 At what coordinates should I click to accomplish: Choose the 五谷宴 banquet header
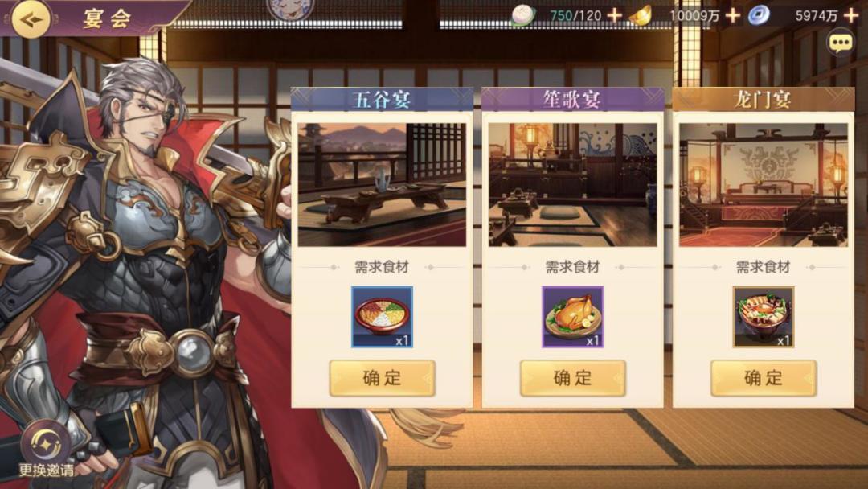click(x=382, y=100)
